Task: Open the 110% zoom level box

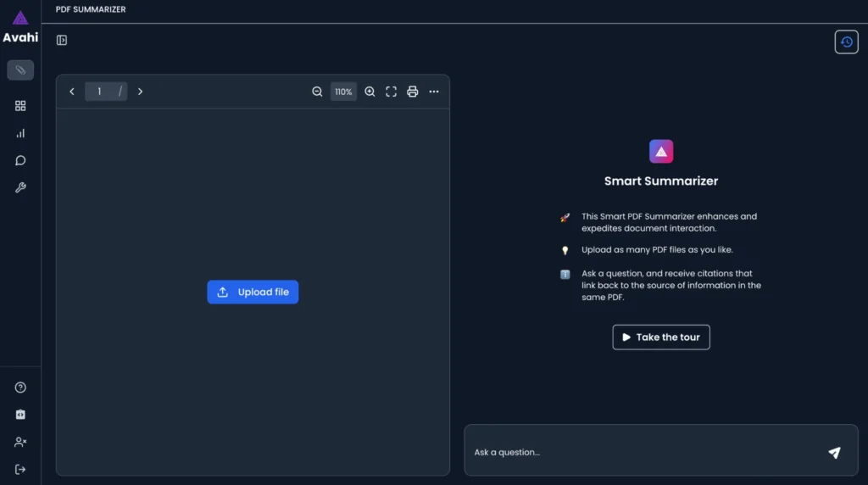Action: 343,92
